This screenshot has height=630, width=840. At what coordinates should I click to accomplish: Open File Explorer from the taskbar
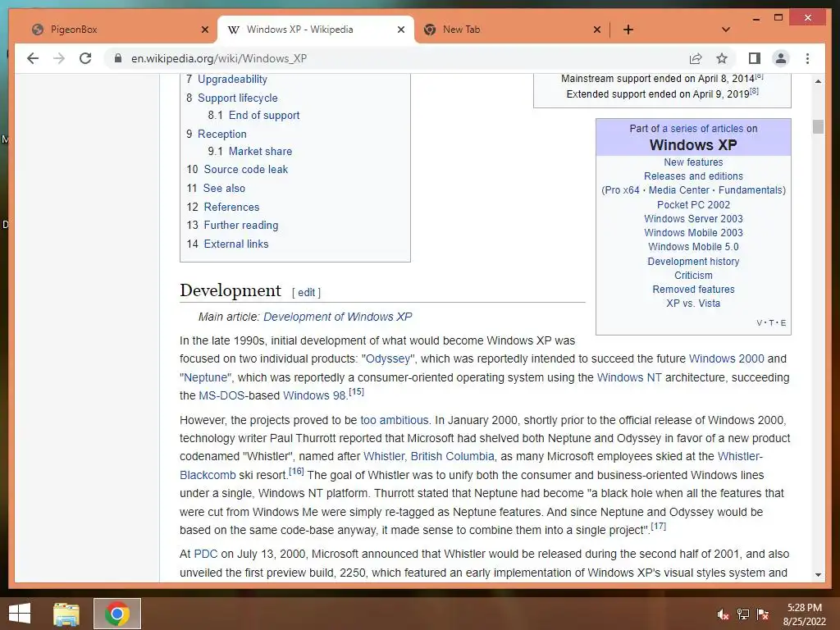click(x=66, y=614)
